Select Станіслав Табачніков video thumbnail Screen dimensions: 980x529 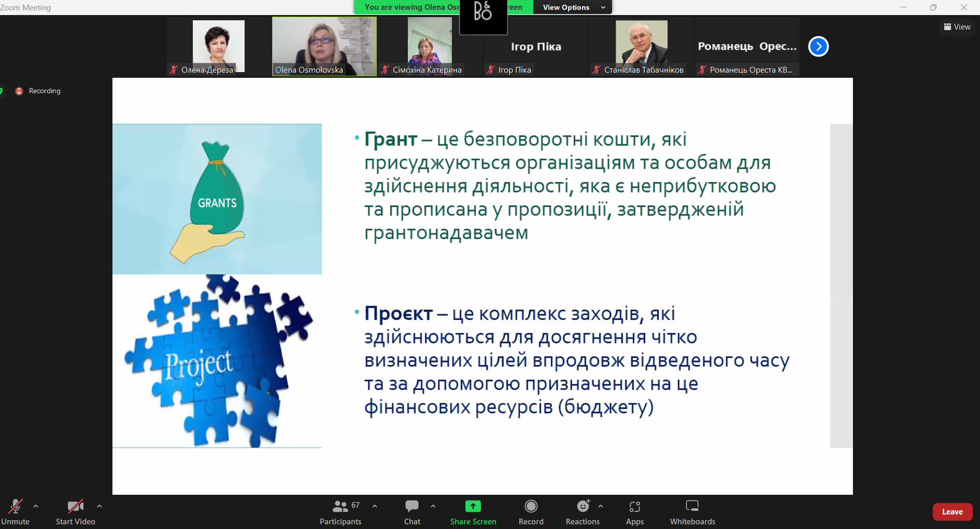pyautogui.click(x=642, y=47)
